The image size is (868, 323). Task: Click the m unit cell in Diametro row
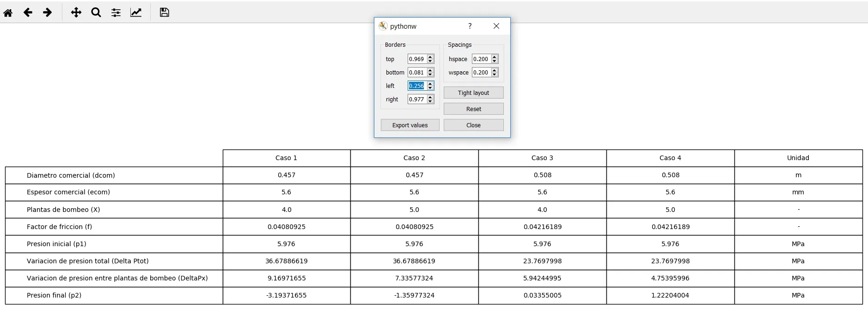pos(799,175)
